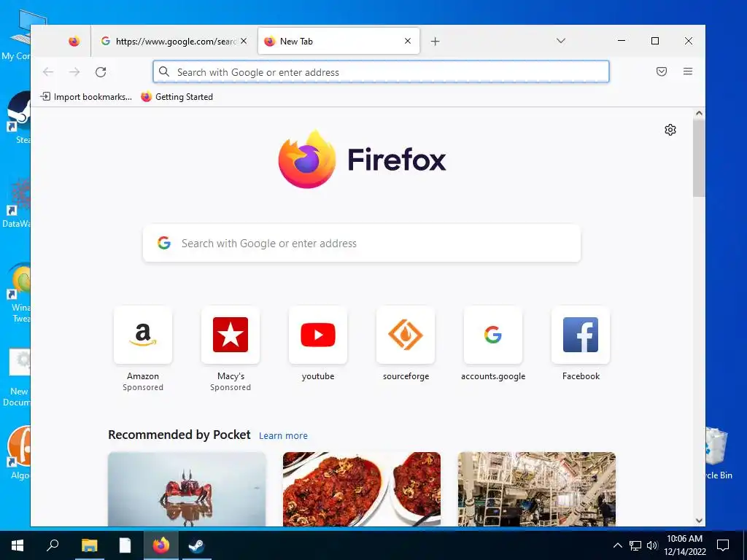The width and height of the screenshot is (747, 560).
Task: Open the Save to Pocket button
Action: [x=661, y=72]
